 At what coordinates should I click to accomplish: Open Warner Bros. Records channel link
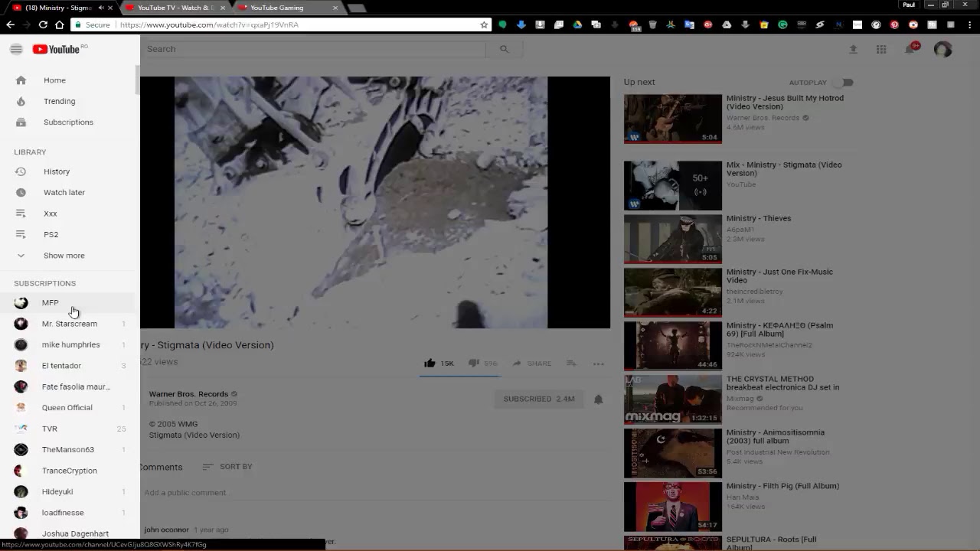(188, 394)
